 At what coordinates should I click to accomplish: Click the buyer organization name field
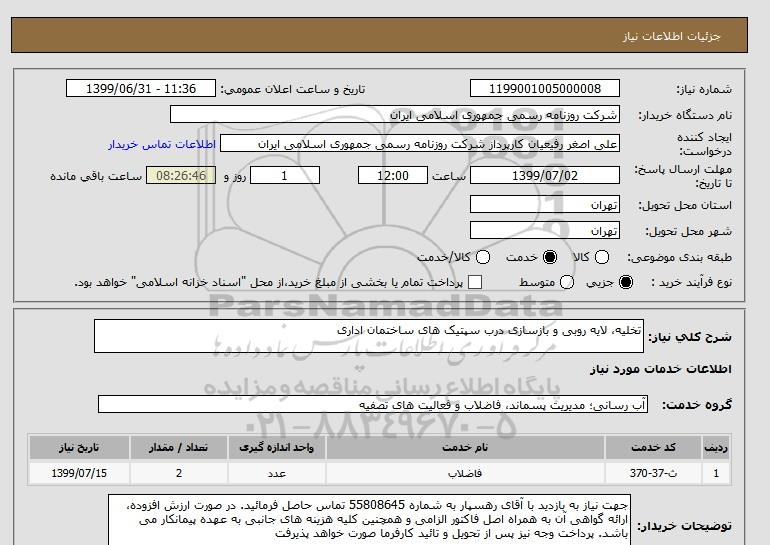point(395,114)
